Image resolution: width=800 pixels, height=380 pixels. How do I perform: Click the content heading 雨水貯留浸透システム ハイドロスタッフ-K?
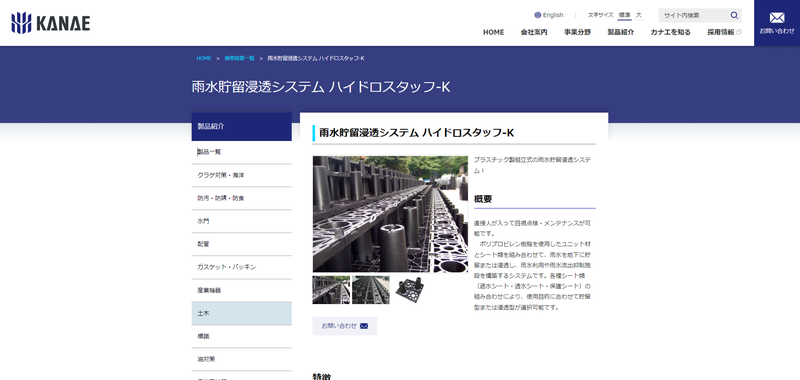(x=416, y=133)
